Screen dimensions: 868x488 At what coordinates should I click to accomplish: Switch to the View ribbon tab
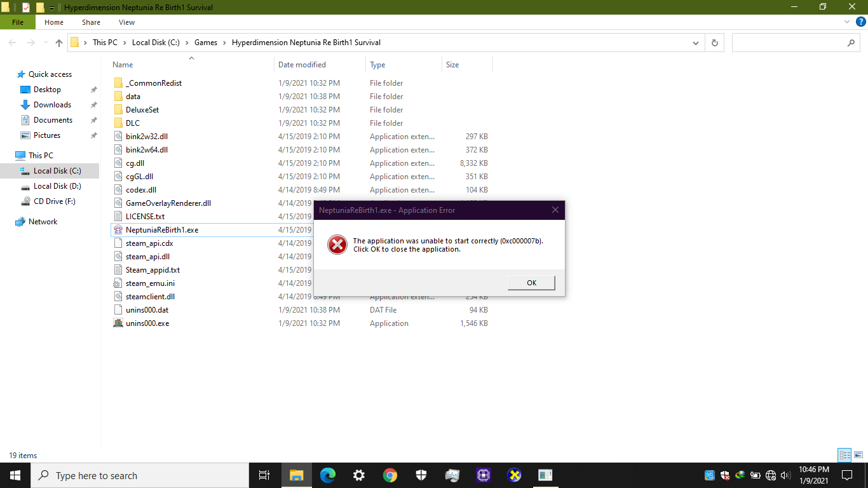point(126,22)
